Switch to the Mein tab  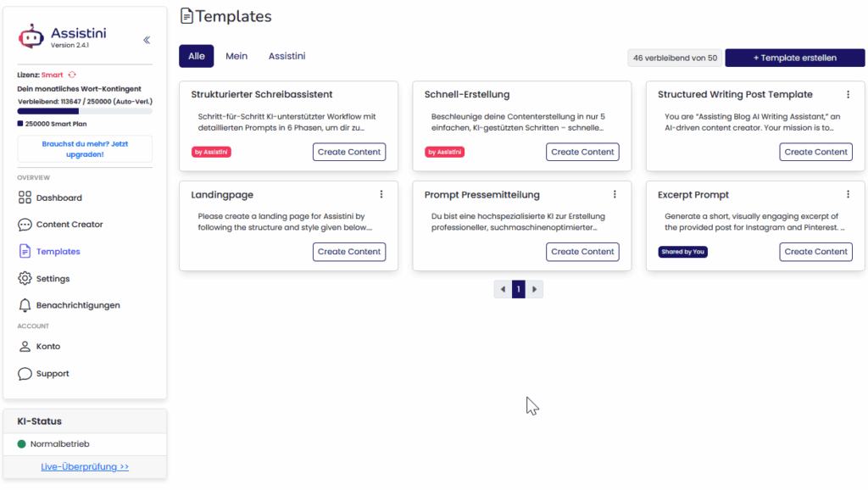click(x=236, y=56)
